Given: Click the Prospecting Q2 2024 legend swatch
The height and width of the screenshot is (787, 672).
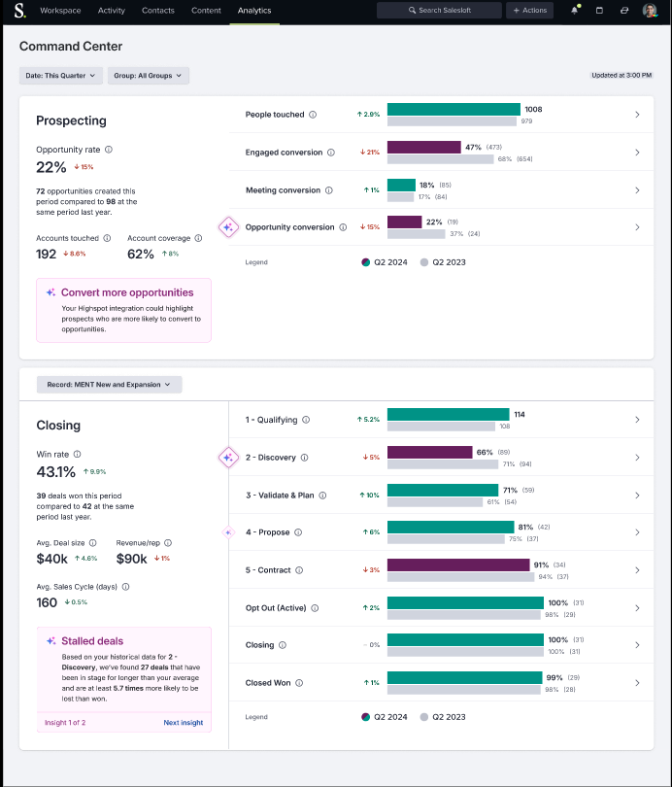Looking at the screenshot, I should point(365,262).
